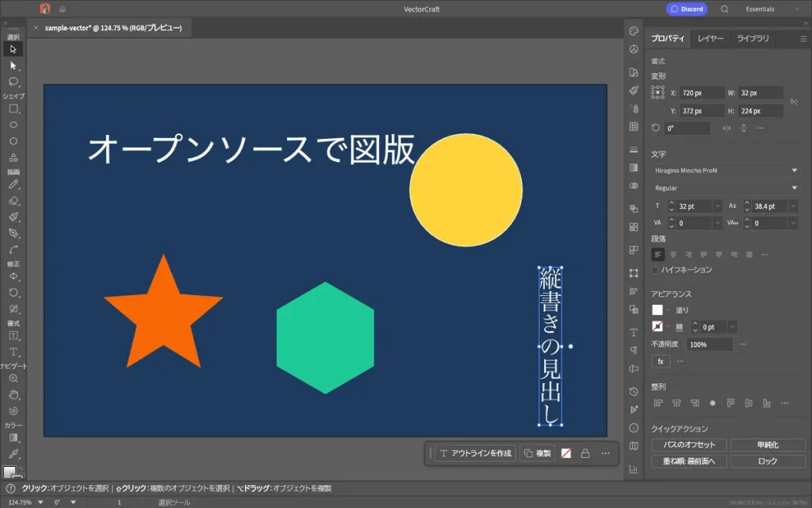Viewport: 812px width, 508px height.
Task: Select the Eyedropper tool
Action: tap(13, 454)
